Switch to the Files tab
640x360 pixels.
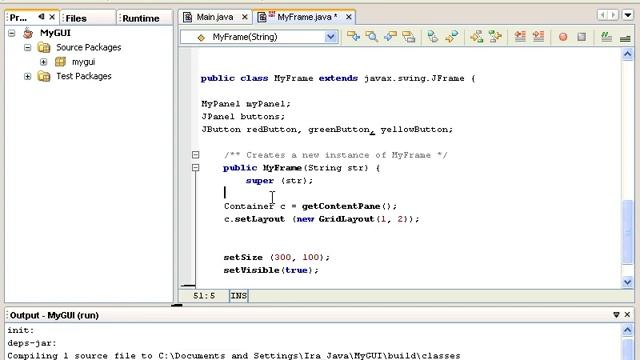coord(88,18)
